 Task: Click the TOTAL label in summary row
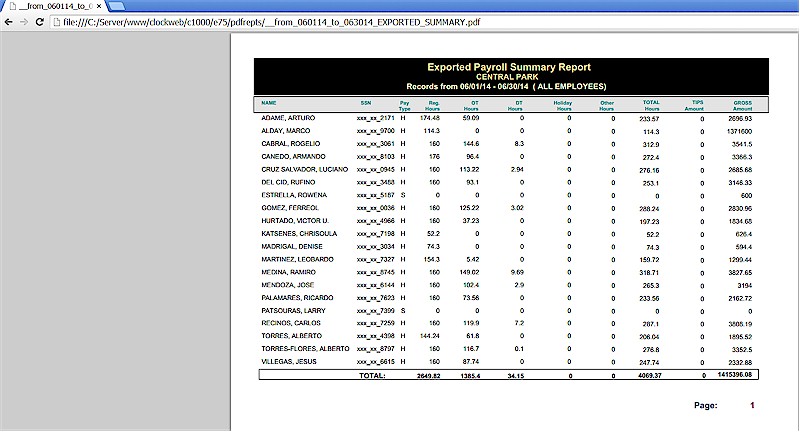coord(373,376)
